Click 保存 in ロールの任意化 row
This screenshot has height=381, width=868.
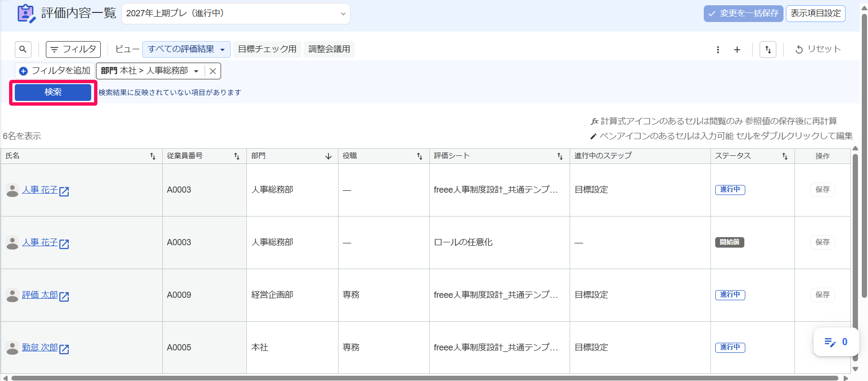tap(822, 242)
